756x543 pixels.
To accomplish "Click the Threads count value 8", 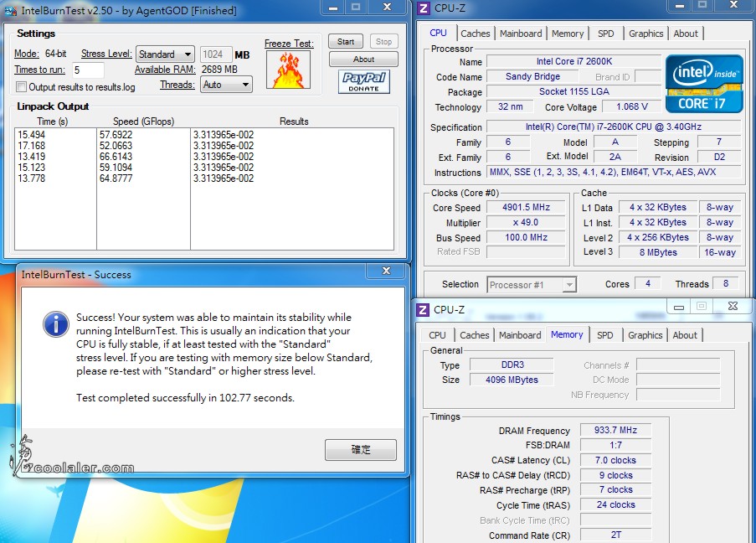I will coord(726,284).
